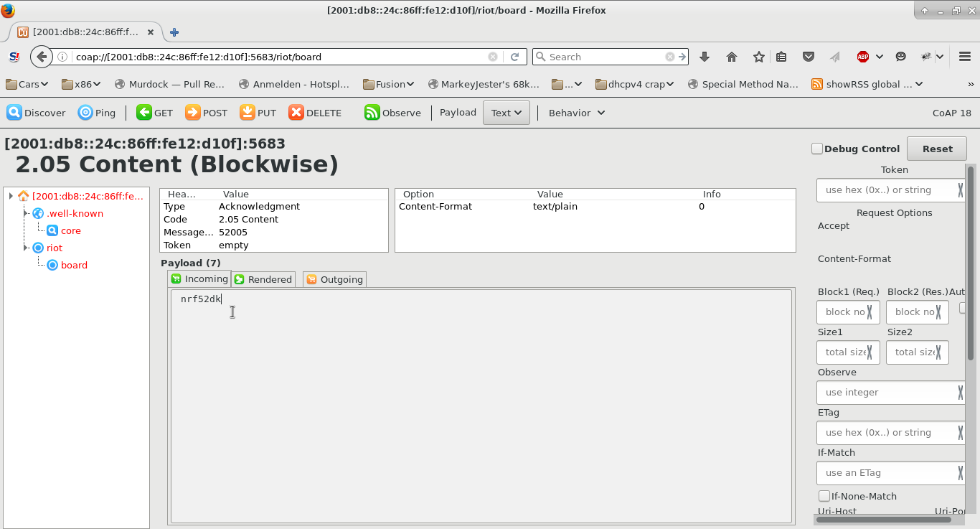Send a CoAP Ping

coord(97,113)
